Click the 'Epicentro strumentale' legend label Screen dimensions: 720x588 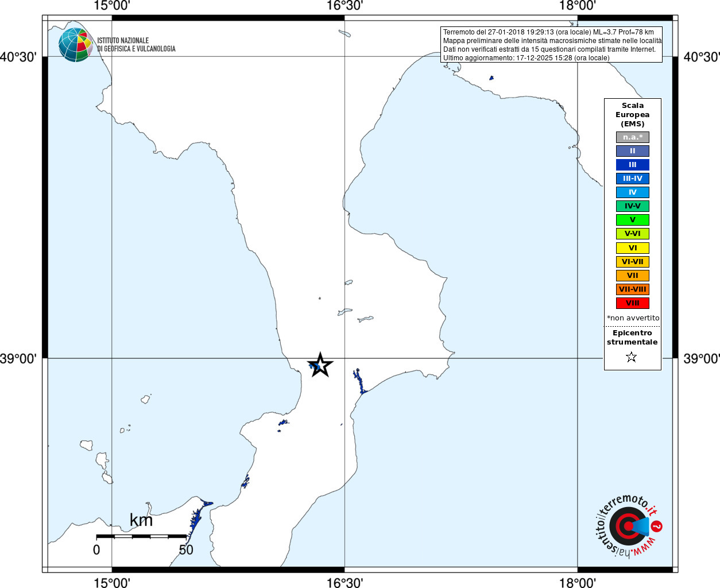pos(632,337)
